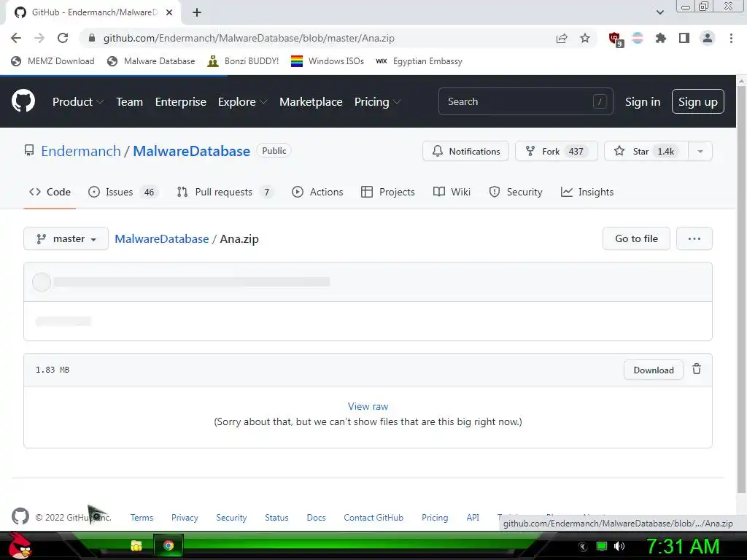Click the View raw link

pos(368,406)
